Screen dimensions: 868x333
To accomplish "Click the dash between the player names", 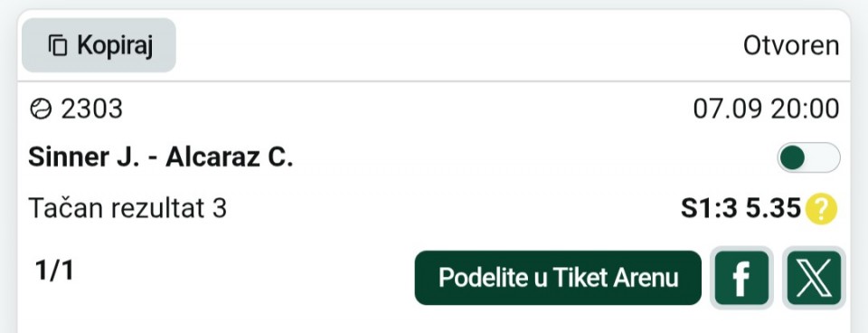I will (154, 159).
